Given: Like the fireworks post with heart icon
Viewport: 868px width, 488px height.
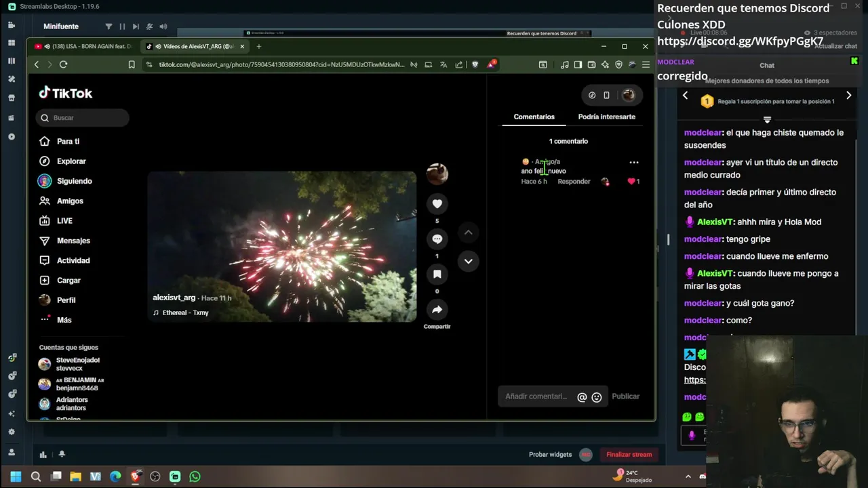Looking at the screenshot, I should [x=437, y=203].
